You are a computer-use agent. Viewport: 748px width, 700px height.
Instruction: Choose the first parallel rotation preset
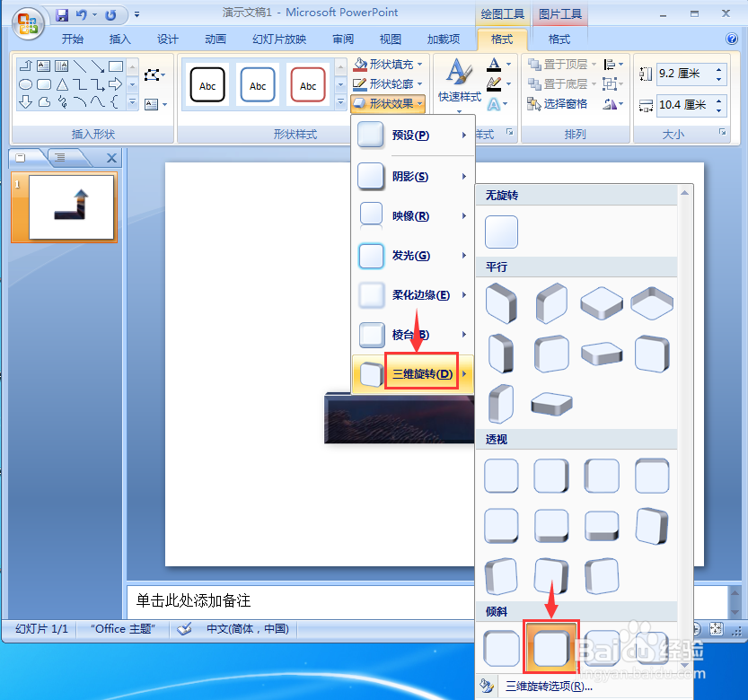point(501,302)
